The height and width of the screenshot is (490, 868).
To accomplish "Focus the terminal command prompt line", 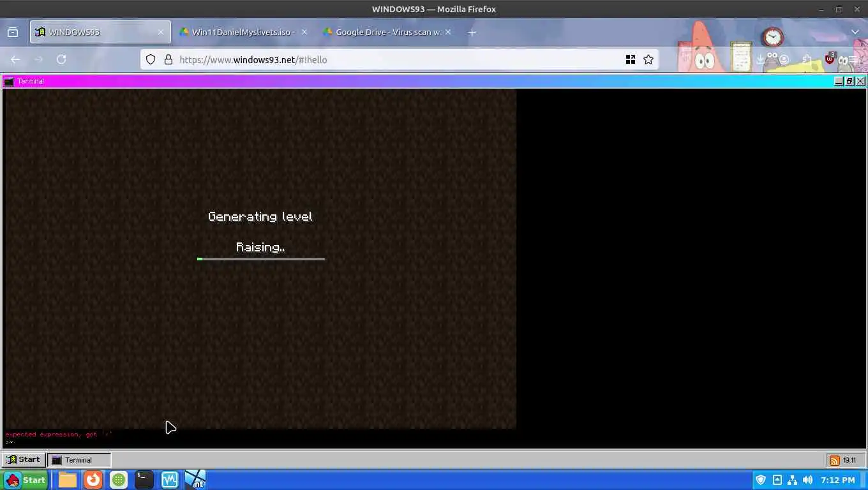I will [x=434, y=442].
